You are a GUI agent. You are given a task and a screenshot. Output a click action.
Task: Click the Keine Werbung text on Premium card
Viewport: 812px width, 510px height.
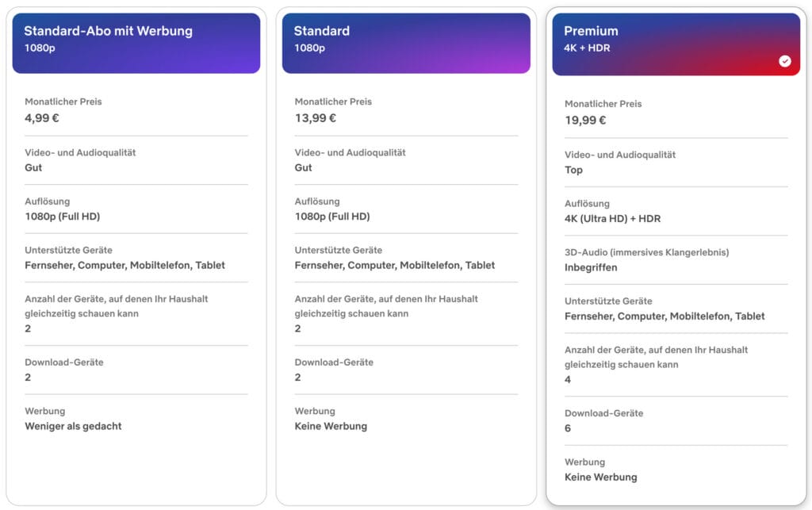click(601, 477)
